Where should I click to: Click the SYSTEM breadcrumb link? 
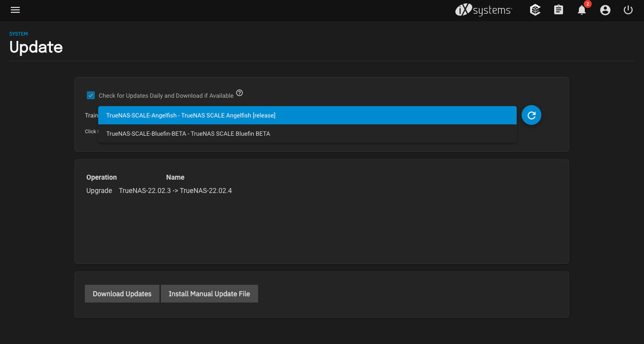19,34
